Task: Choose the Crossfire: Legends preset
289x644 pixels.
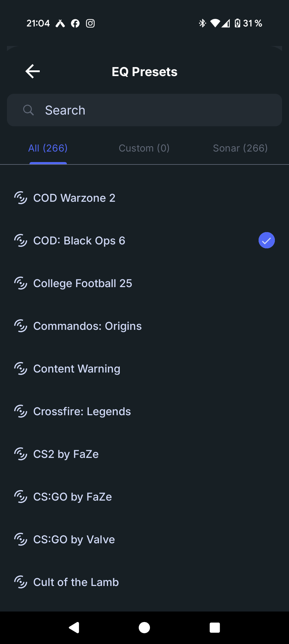Action: click(x=82, y=411)
